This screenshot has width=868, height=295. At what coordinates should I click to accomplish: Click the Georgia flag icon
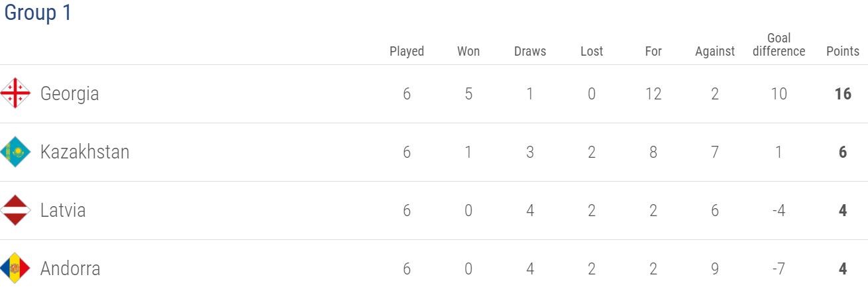(x=16, y=93)
